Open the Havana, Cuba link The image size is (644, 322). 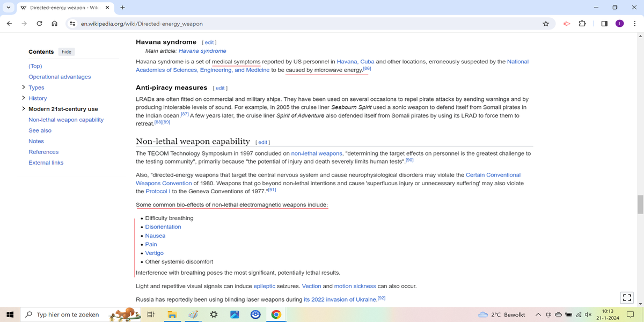[355, 62]
